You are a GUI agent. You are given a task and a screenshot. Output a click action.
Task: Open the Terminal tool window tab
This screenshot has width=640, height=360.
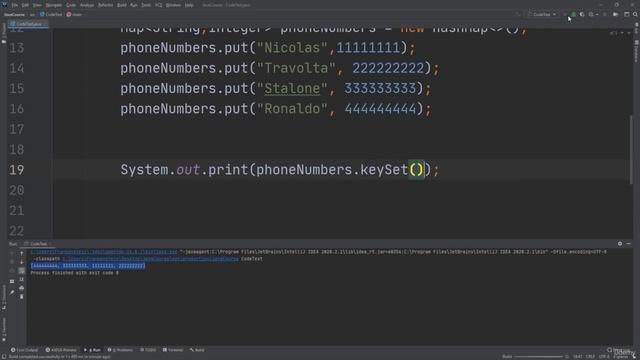point(173,350)
